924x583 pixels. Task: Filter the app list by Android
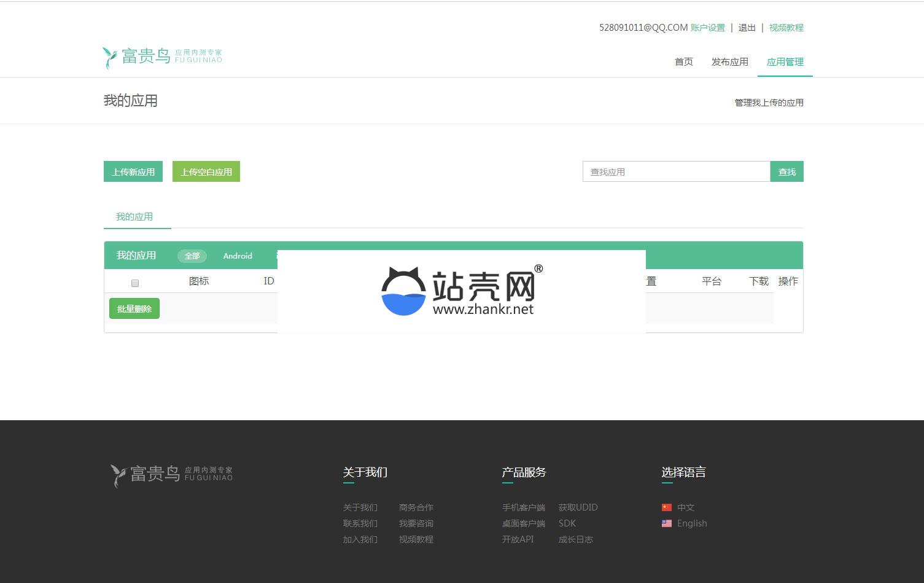tap(238, 256)
